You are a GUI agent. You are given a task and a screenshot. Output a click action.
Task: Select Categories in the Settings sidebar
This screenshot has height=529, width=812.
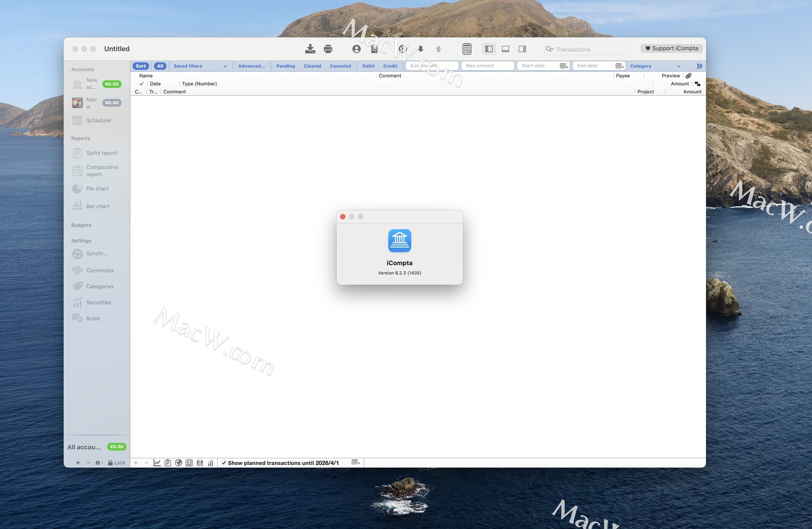click(99, 286)
